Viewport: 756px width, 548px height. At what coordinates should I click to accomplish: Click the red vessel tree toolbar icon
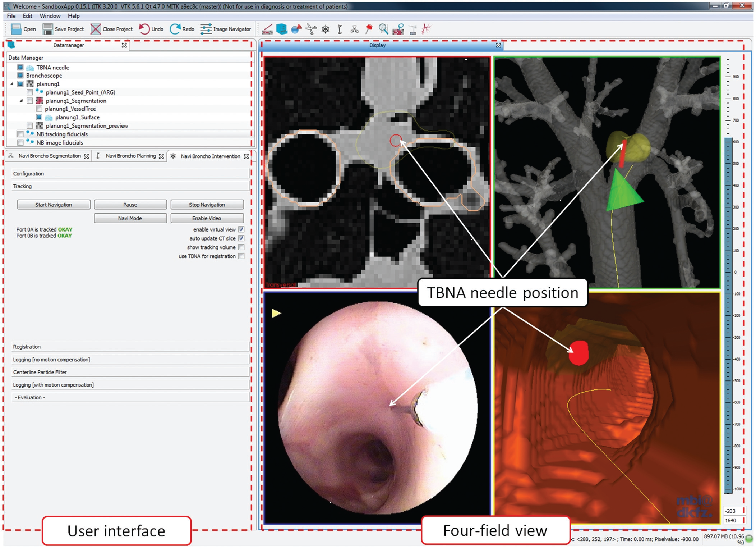(427, 29)
